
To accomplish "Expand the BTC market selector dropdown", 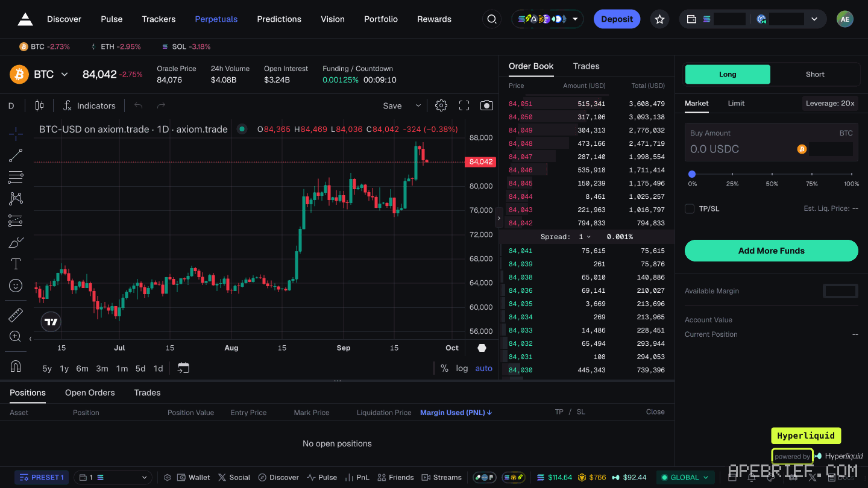I will 64,75.
